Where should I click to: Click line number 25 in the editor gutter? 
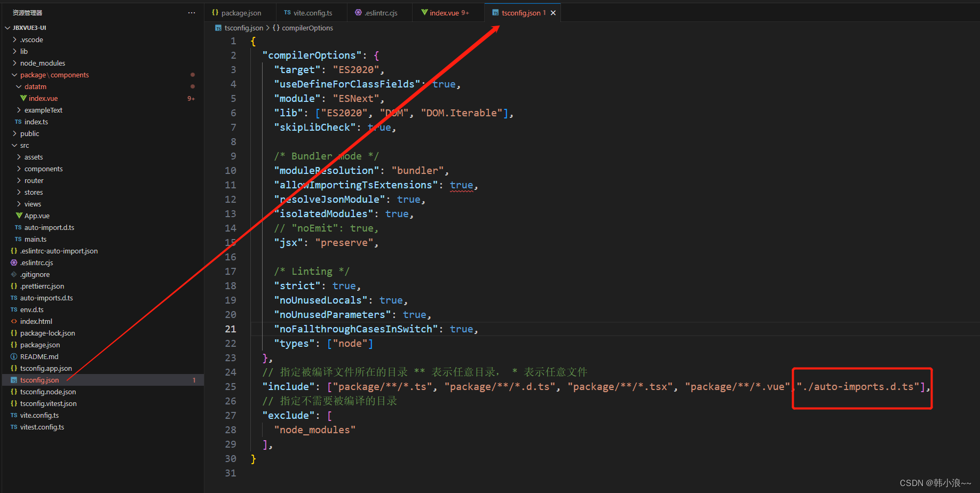point(230,386)
